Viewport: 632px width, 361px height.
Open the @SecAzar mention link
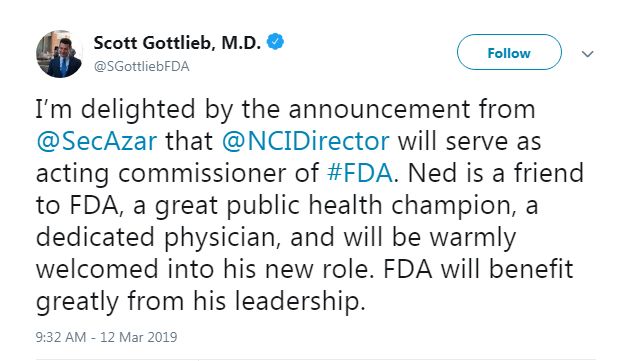click(x=96, y=141)
